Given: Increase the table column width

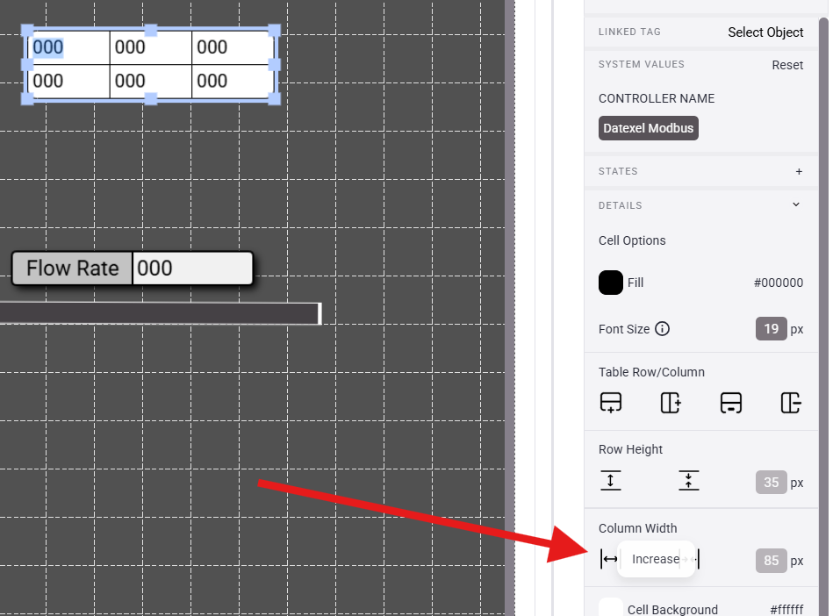Looking at the screenshot, I should click(609, 559).
